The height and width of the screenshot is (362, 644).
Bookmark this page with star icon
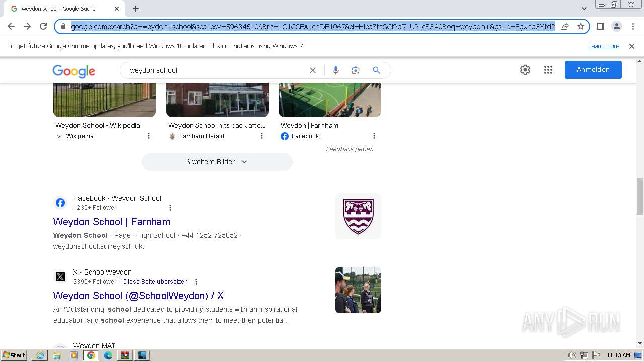581,26
